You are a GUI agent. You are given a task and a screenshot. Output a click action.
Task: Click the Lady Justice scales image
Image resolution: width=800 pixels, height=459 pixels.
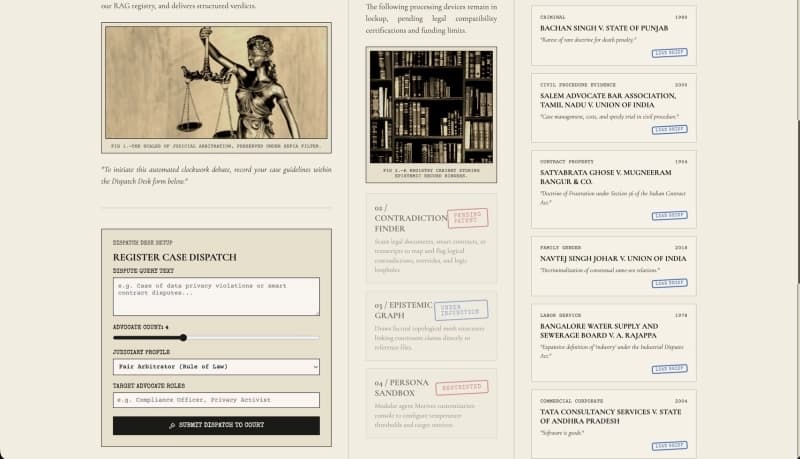(x=216, y=82)
